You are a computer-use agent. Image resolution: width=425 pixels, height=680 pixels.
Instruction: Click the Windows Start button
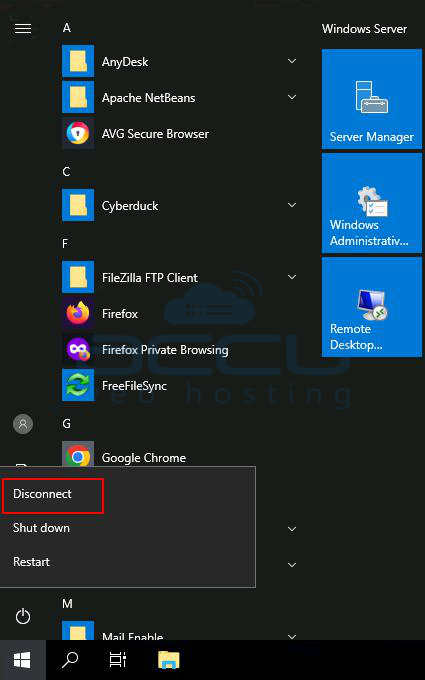23,660
